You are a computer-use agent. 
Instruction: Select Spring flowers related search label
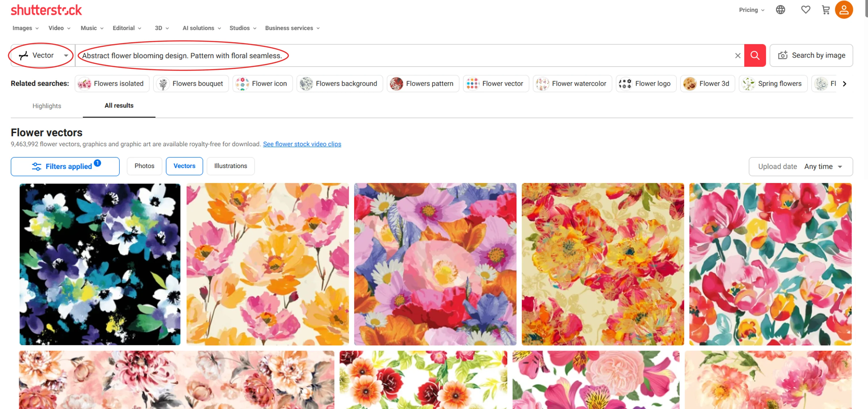pyautogui.click(x=780, y=84)
